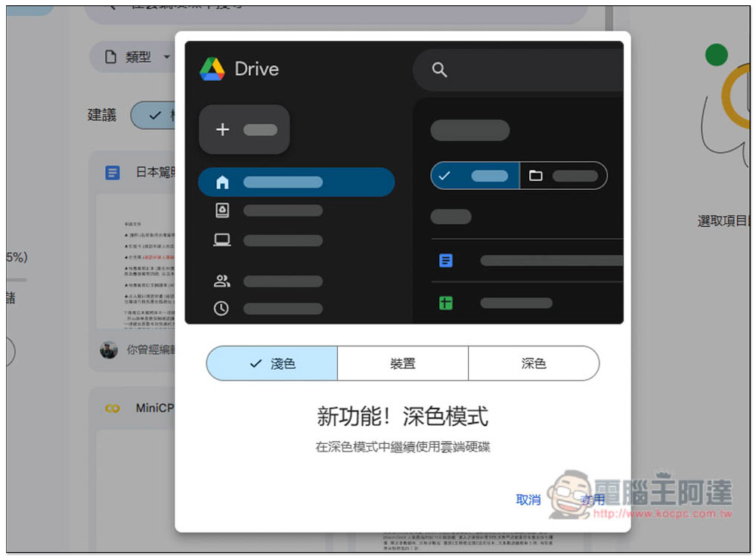Click the user avatar beside 你曾經編輯
Screen dimensions: 756x559
click(109, 349)
